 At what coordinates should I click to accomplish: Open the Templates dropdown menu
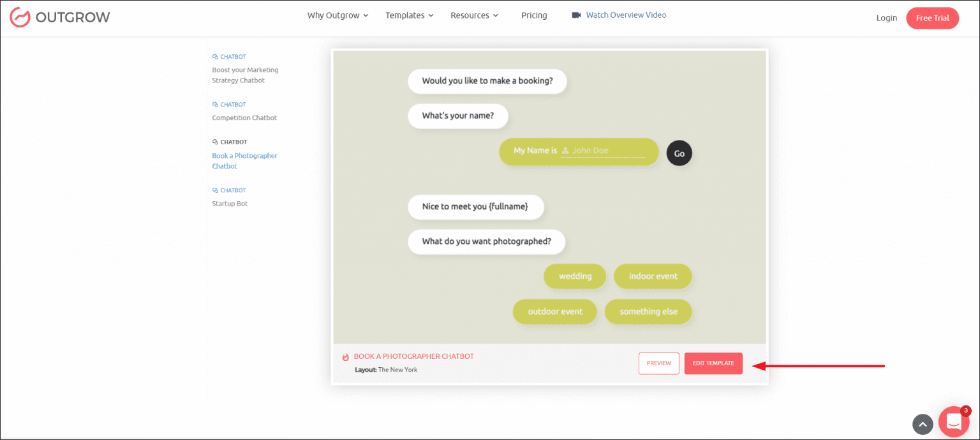click(x=409, y=15)
